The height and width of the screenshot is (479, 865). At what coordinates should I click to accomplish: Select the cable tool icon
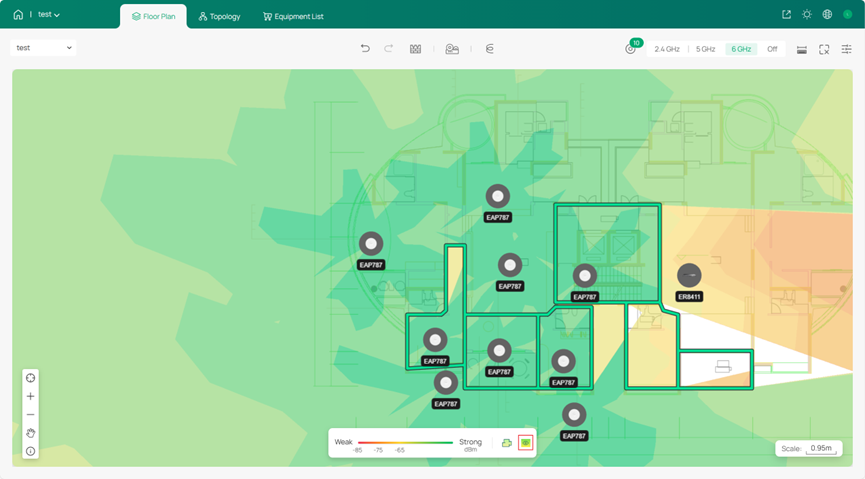489,49
